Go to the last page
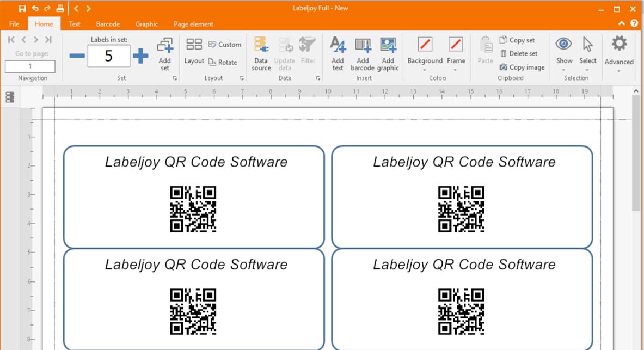Screen dimensions: 644x350 [48, 39]
